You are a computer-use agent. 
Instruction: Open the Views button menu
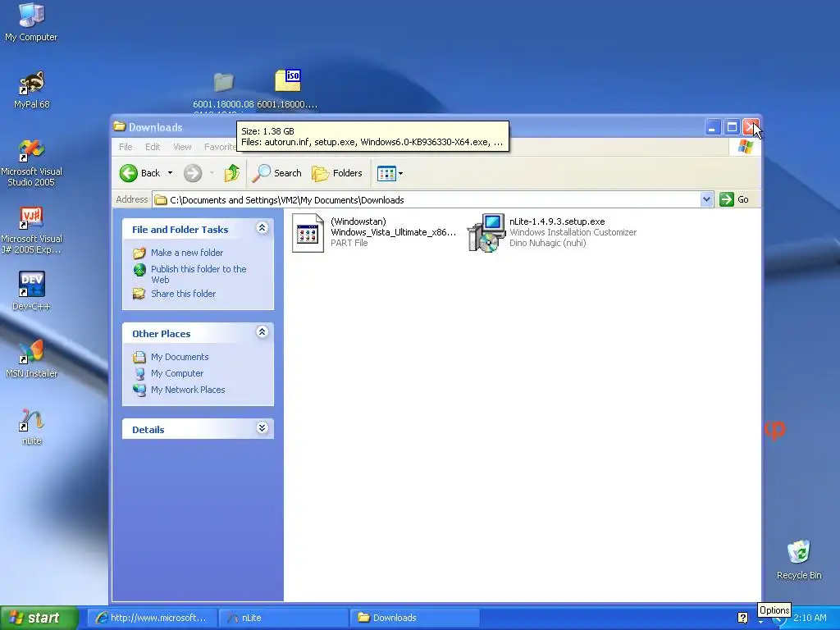tap(390, 173)
